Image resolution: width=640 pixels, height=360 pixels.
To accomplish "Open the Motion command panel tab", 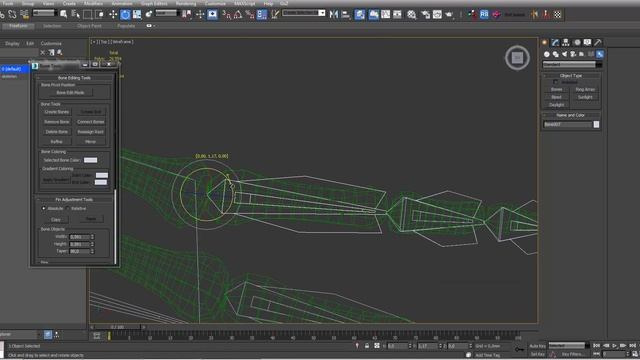I will (x=577, y=42).
